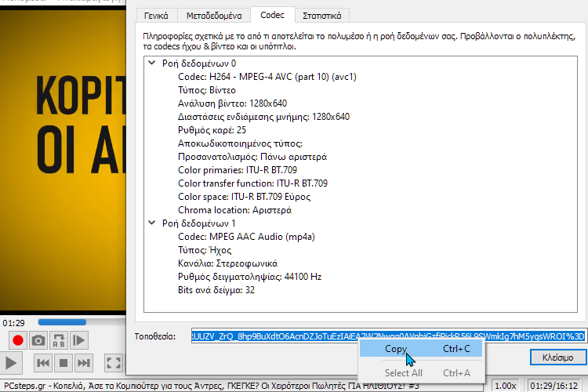
Task: Select Ρυθμός δειγματοληψίας: 44100 Hz row
Action: (250, 277)
